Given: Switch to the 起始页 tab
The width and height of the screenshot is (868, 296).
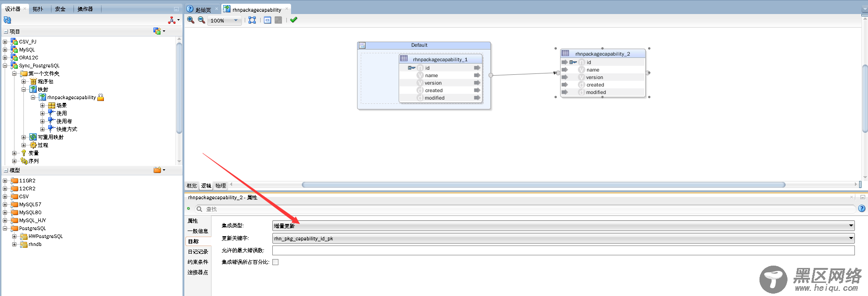Looking at the screenshot, I should [x=203, y=9].
